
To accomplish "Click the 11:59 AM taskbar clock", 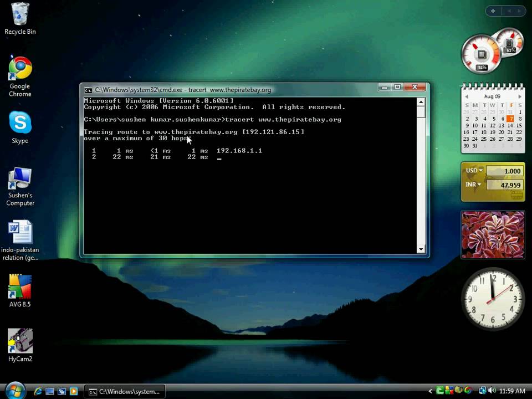I will [x=512, y=391].
